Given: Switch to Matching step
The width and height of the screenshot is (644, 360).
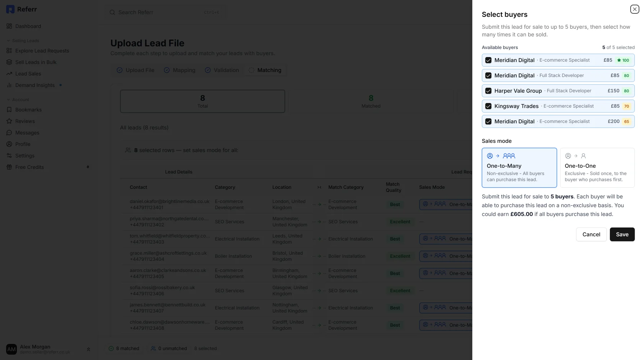Looking at the screenshot, I should 265,70.
